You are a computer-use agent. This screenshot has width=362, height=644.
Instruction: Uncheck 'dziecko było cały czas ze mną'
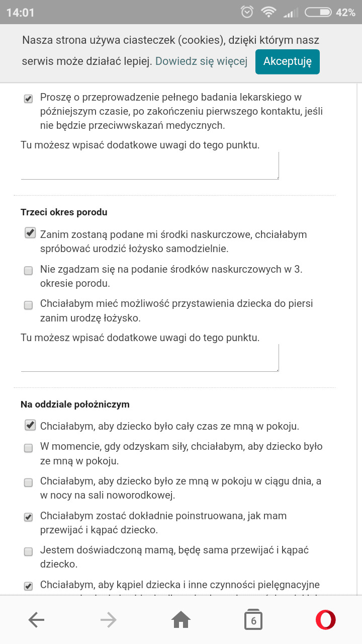(30, 425)
